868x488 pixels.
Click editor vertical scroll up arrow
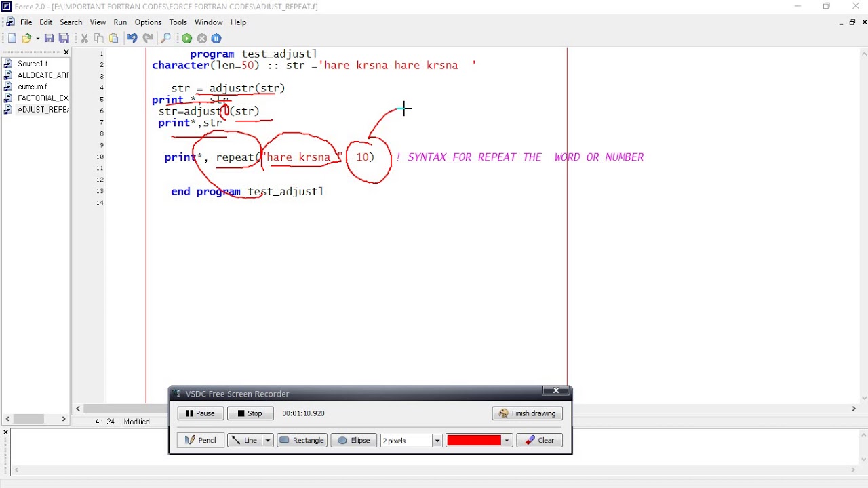(863, 52)
